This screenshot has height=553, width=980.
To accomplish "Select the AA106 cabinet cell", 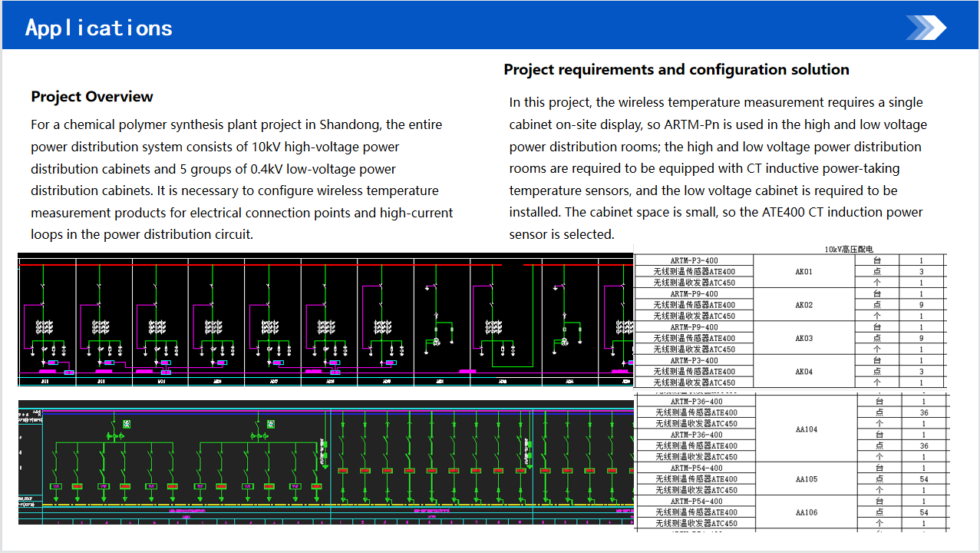I will pyautogui.click(x=807, y=512).
